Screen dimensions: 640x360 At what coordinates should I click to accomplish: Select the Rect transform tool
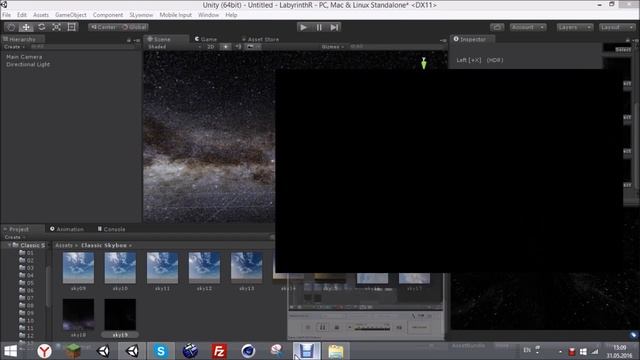pos(71,27)
